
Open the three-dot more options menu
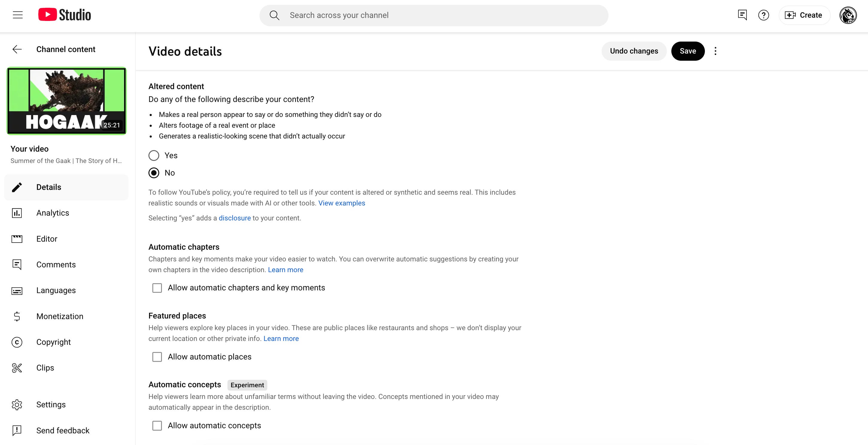click(715, 51)
